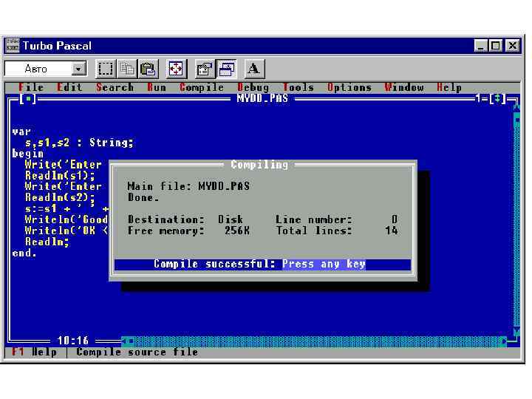Open the Tools menu

pos(299,87)
